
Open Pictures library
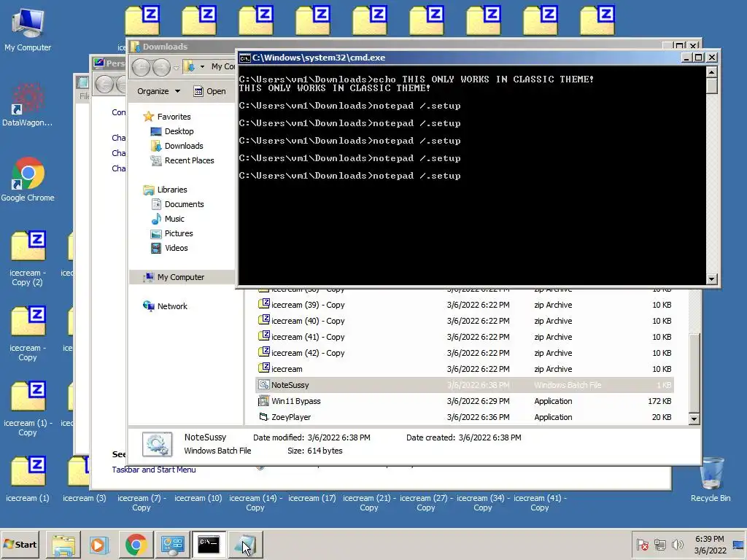(171, 234)
